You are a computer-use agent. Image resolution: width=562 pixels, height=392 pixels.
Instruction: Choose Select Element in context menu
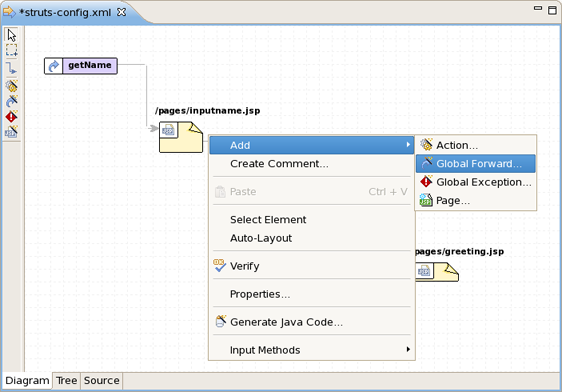click(x=311, y=220)
